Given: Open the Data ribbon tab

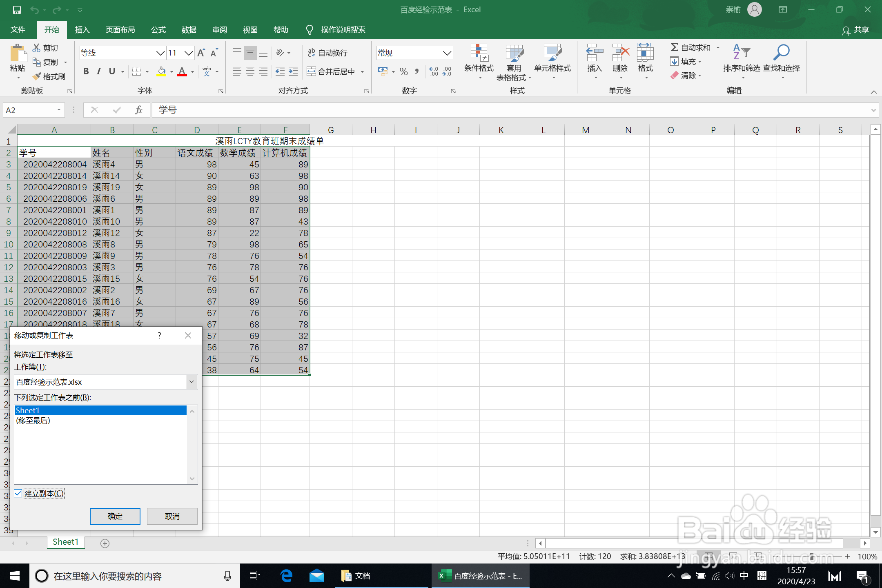Looking at the screenshot, I should pyautogui.click(x=189, y=30).
